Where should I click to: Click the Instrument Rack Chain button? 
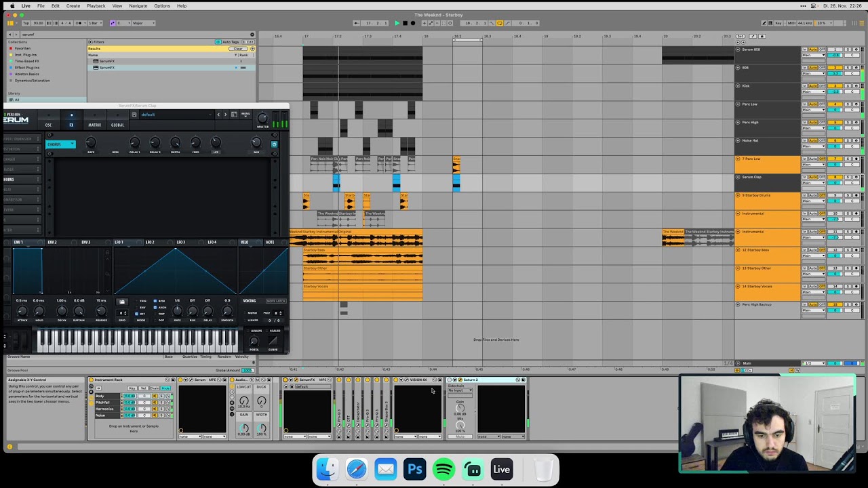(x=155, y=388)
